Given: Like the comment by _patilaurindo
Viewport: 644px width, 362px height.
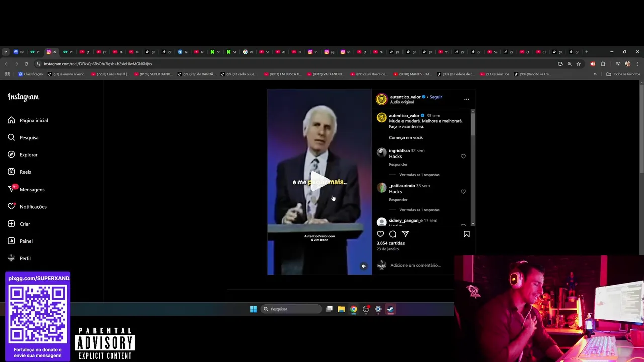Looking at the screenshot, I should click(x=463, y=192).
